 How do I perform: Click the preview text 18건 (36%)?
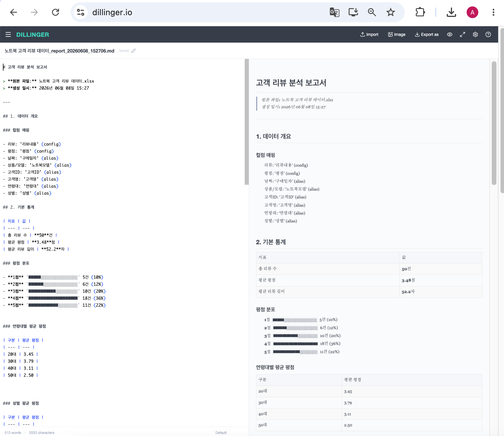pos(330,344)
